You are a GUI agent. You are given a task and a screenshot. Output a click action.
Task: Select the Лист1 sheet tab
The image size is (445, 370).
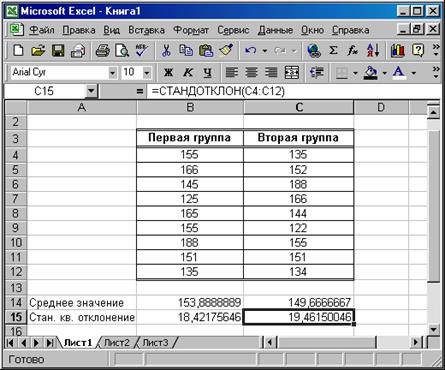(78, 342)
